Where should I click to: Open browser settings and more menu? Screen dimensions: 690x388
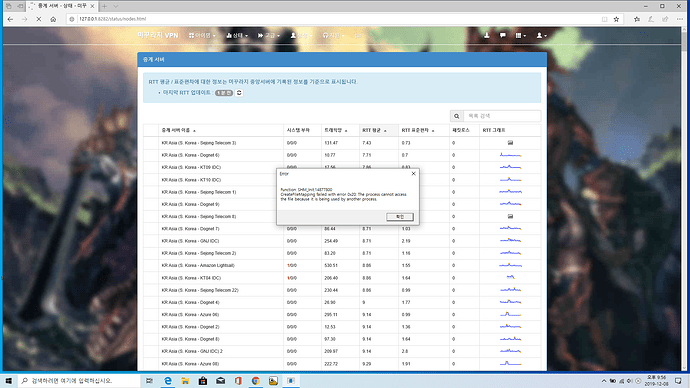click(679, 19)
